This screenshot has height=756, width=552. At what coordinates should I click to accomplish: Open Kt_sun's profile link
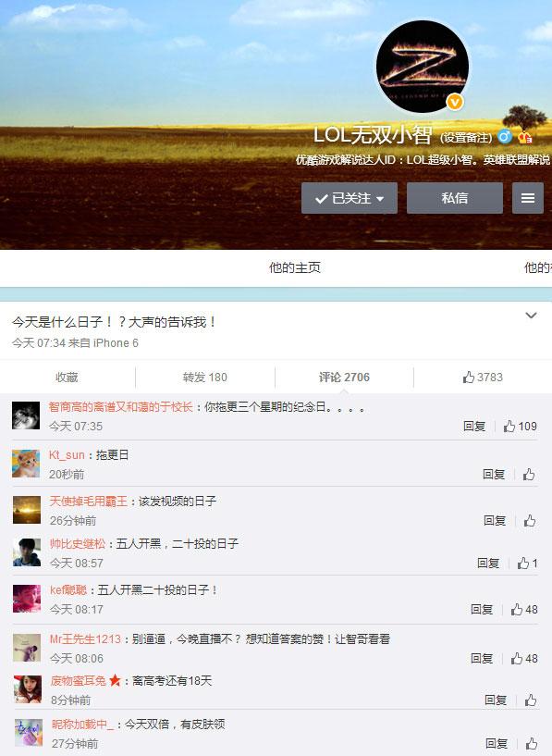pyautogui.click(x=67, y=454)
